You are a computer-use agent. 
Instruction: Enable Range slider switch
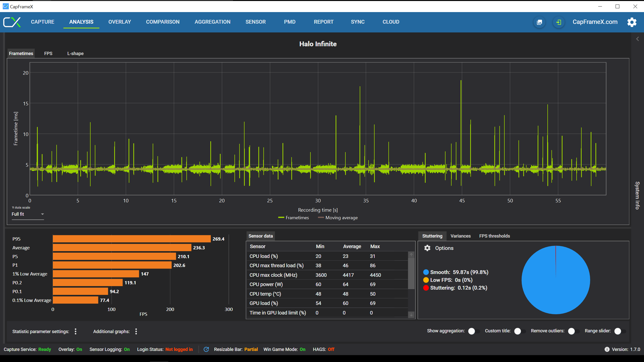coord(620,331)
